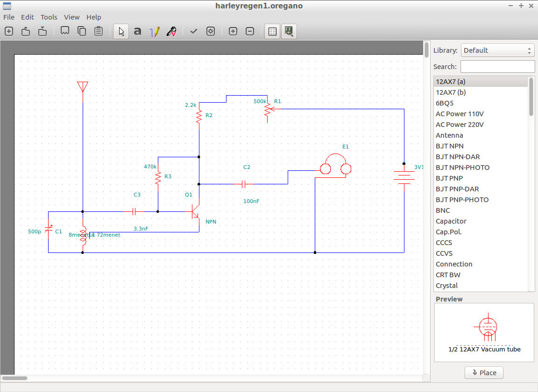This screenshot has height=392, width=538.
Task: Open simulation settings gear icon
Action: [211, 31]
